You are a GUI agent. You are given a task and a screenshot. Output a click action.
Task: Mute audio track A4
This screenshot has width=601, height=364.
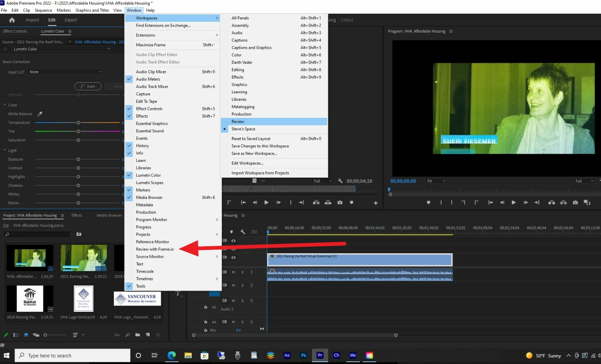[x=233, y=322]
